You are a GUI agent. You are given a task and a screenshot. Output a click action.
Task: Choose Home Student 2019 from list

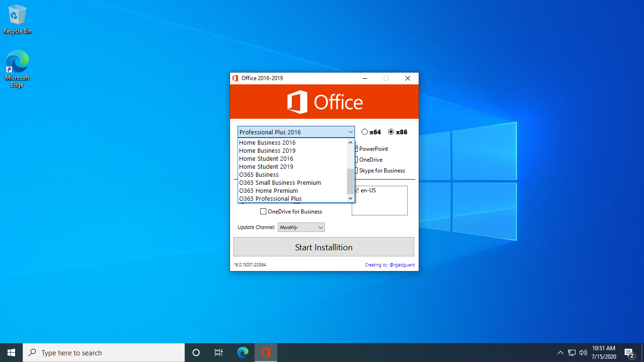click(292, 166)
